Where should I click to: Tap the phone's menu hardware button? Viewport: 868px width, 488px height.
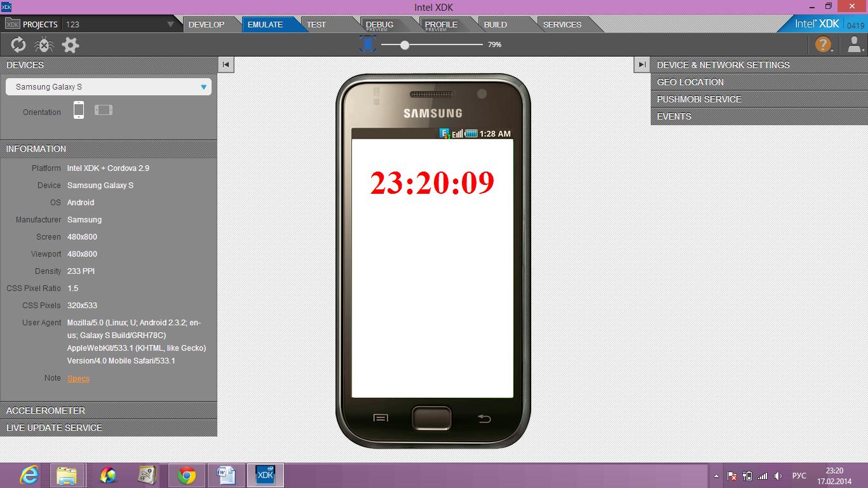(381, 418)
